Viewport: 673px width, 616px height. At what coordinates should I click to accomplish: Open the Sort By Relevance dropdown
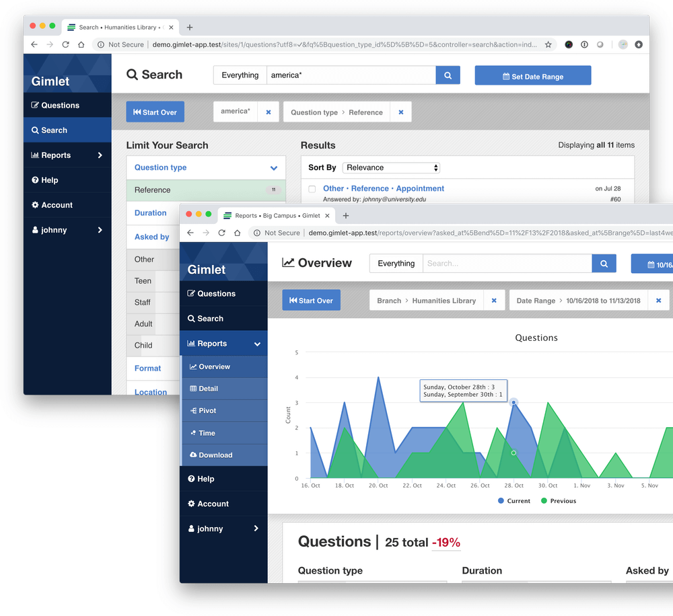391,167
